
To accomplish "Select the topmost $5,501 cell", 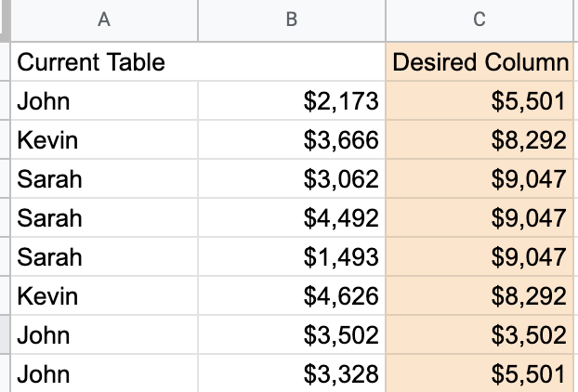I will [x=479, y=100].
